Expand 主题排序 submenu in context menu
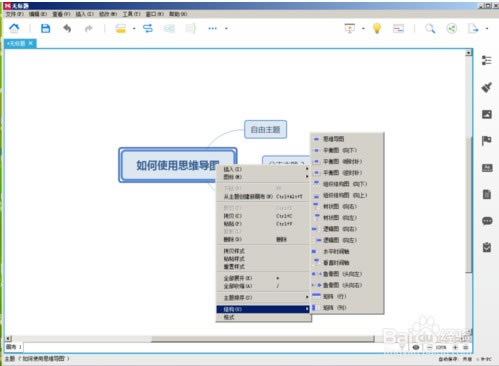Image resolution: width=499 pixels, height=366 pixels. pyautogui.click(x=264, y=297)
